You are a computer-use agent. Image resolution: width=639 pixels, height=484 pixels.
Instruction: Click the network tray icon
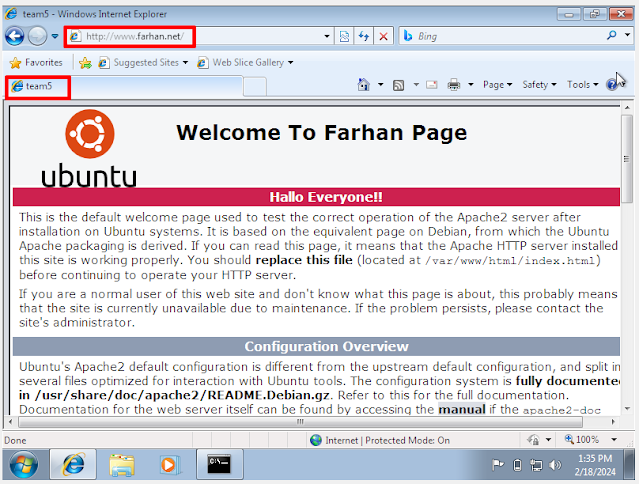click(x=536, y=465)
